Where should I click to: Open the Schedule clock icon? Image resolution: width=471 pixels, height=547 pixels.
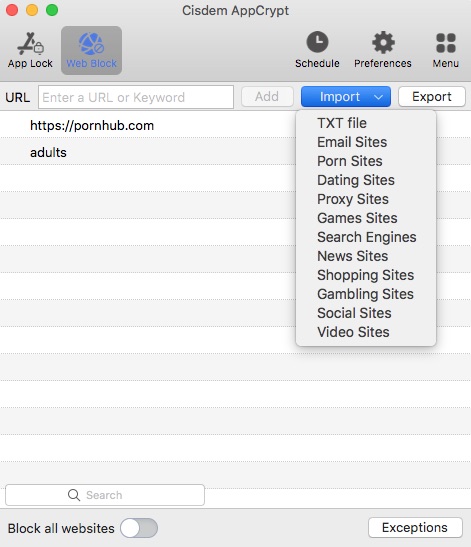point(317,42)
